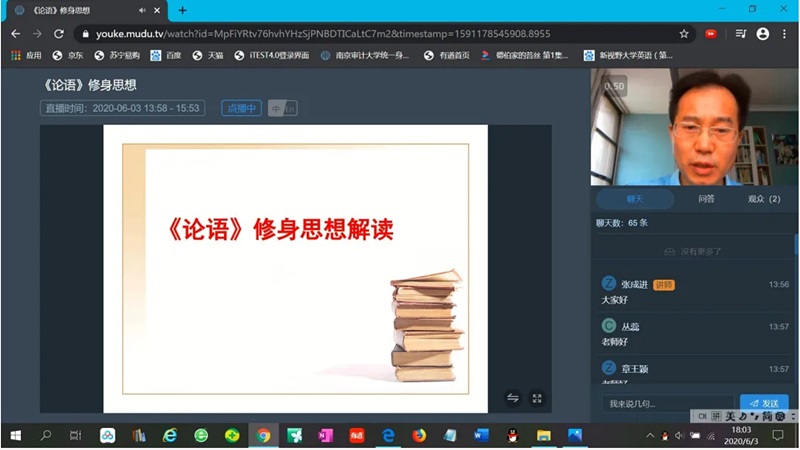This screenshot has height=450, width=800.
Task: Click the 点播中 status badge
Action: 241,108
